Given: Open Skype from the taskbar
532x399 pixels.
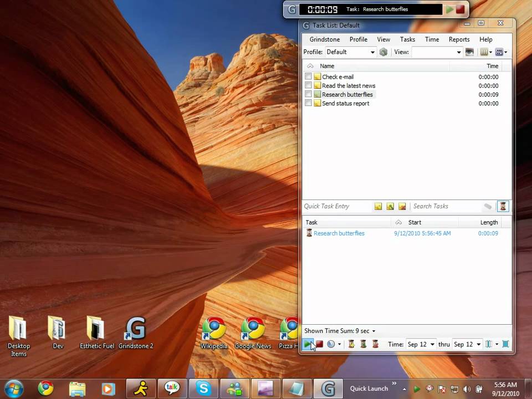Looking at the screenshot, I should (203, 388).
